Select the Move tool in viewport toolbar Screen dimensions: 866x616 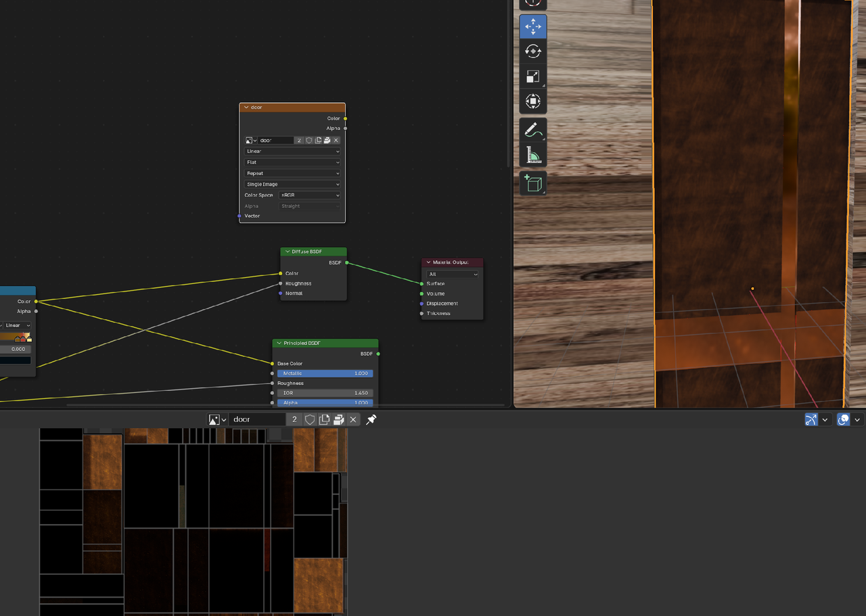(532, 26)
